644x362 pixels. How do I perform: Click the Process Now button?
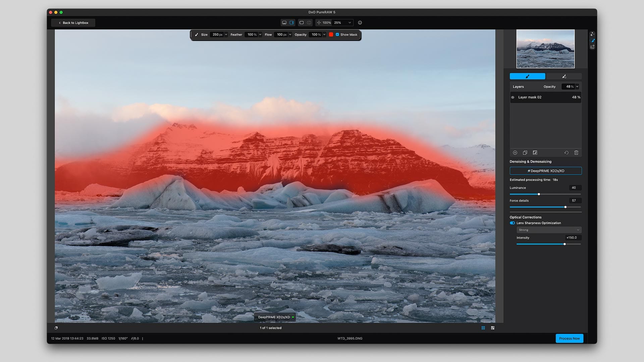(569, 338)
